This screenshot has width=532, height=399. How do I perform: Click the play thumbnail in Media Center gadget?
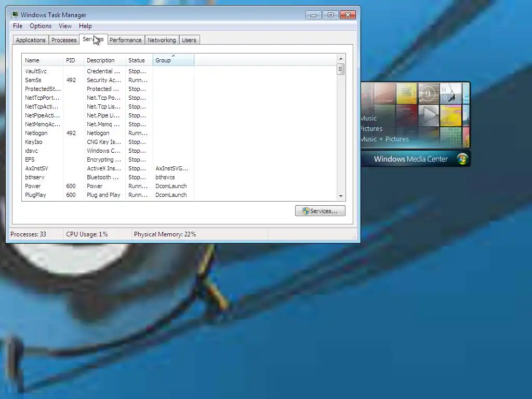tap(429, 115)
